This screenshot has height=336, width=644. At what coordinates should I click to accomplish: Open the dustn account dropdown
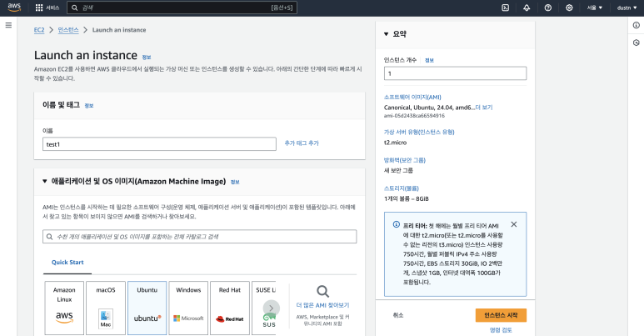click(627, 8)
